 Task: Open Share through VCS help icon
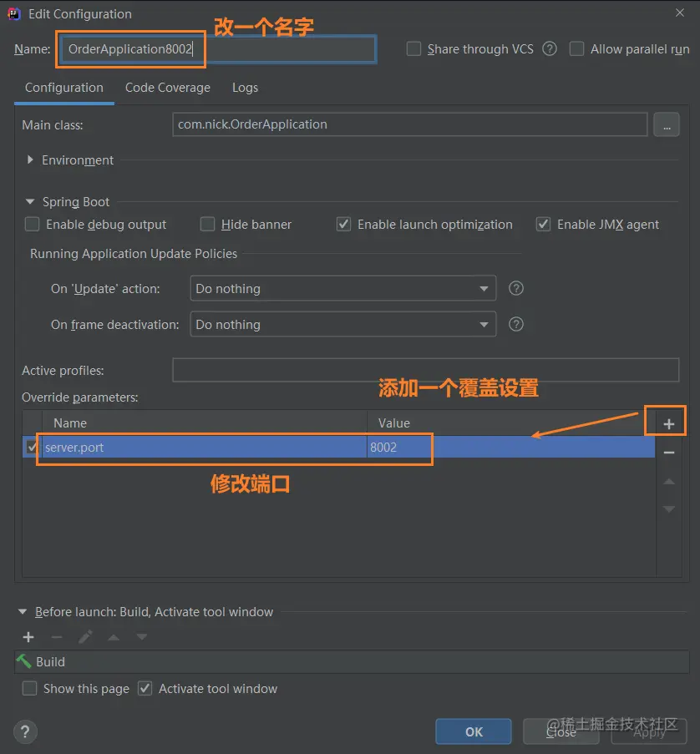550,48
